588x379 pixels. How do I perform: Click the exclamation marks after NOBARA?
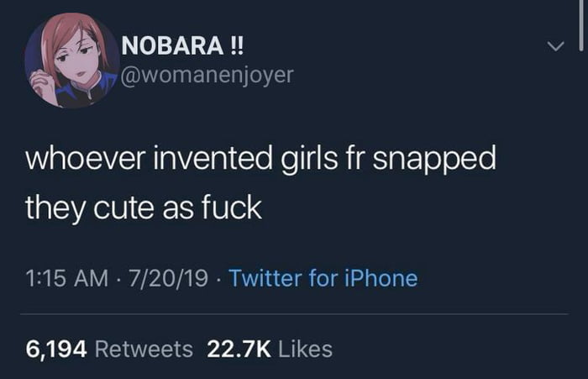tap(232, 47)
